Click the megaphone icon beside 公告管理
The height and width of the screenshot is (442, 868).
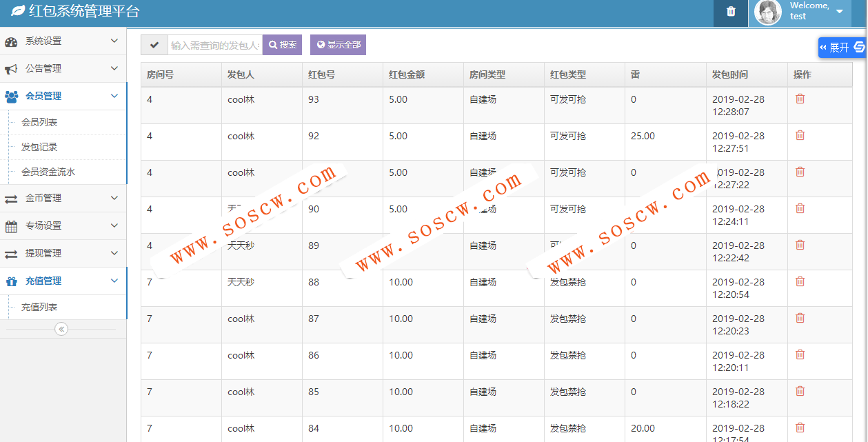coord(11,69)
